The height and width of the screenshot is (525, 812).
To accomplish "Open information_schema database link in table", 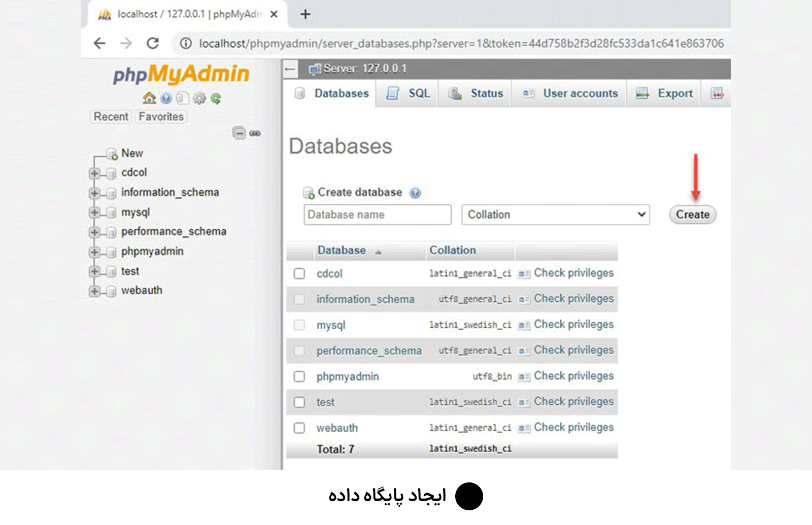I will click(x=365, y=300).
